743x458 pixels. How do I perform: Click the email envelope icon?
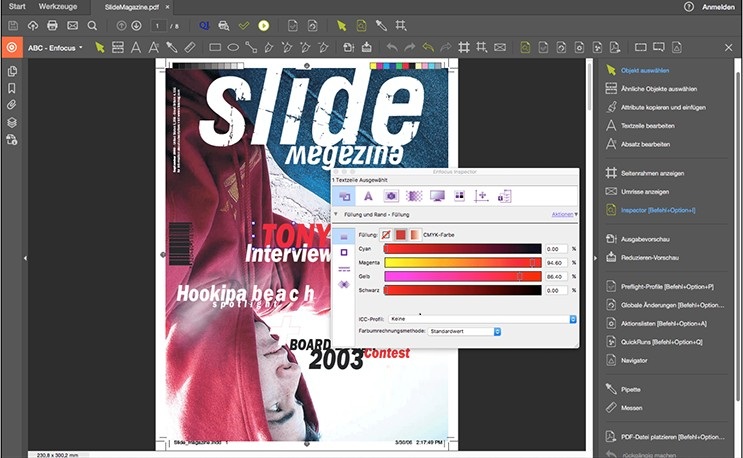coord(72,26)
